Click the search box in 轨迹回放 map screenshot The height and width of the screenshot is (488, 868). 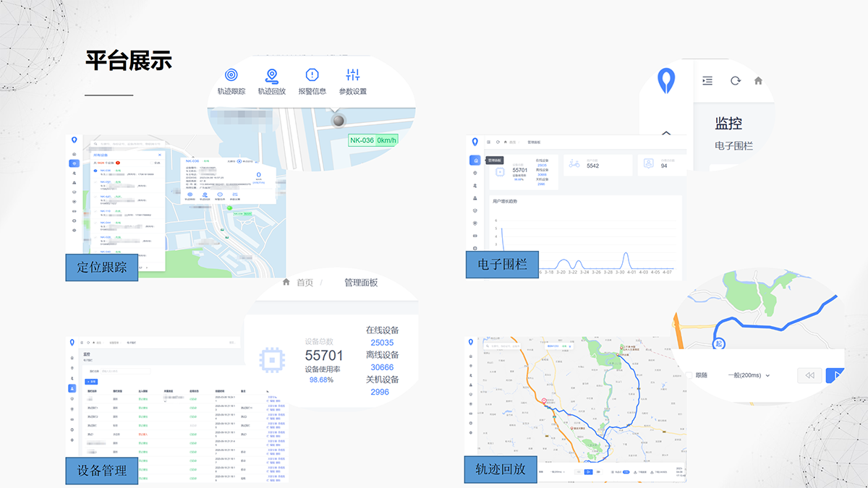coord(512,346)
